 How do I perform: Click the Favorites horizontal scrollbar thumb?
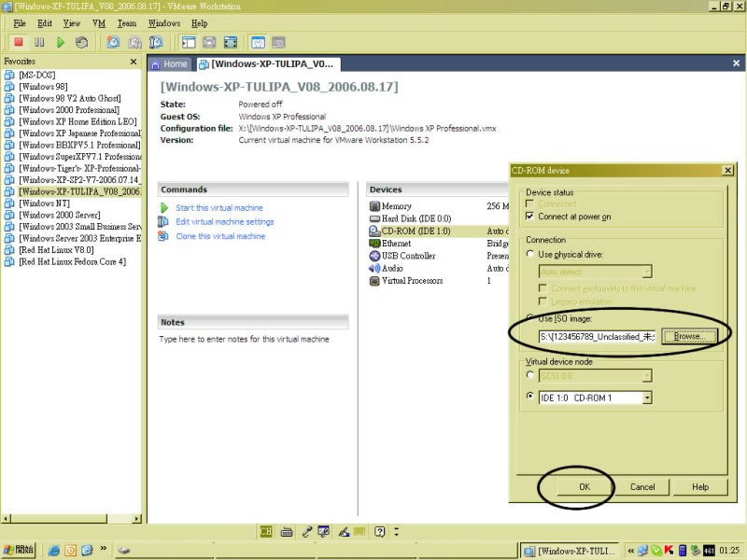[x=59, y=518]
